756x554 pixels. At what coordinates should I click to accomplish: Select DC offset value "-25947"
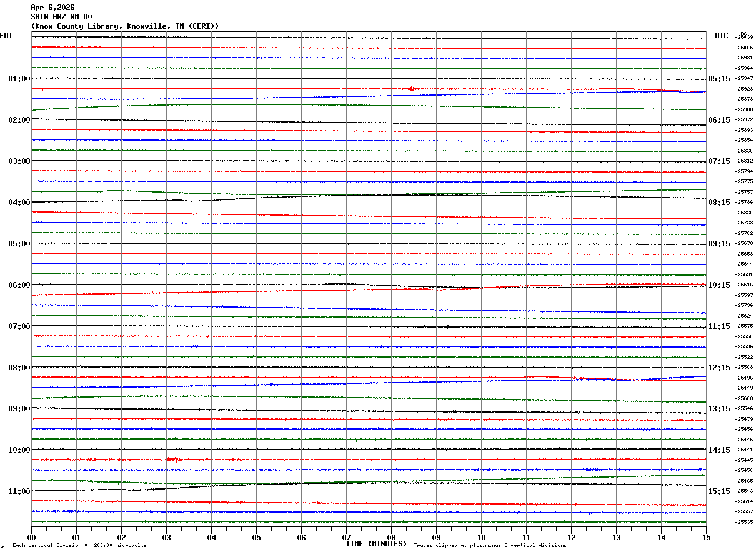744,79
